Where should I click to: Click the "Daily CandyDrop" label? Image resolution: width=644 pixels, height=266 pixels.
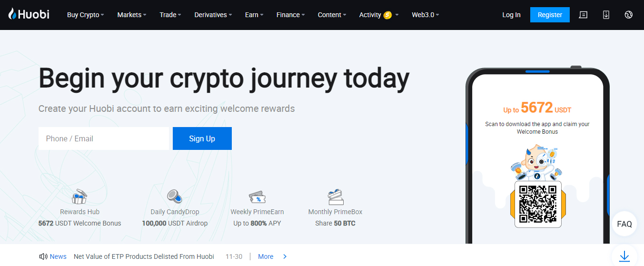click(175, 212)
